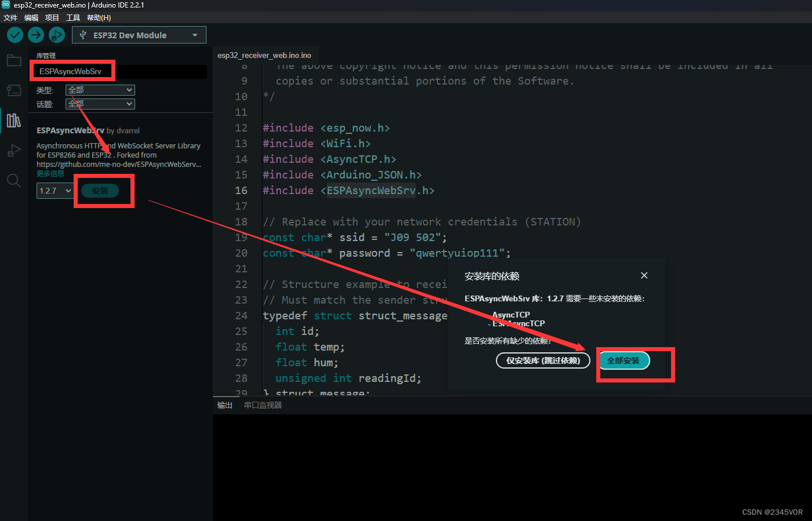Viewport: 812px width, 521px height.
Task: Click the float hum; code line
Action: coord(307,362)
